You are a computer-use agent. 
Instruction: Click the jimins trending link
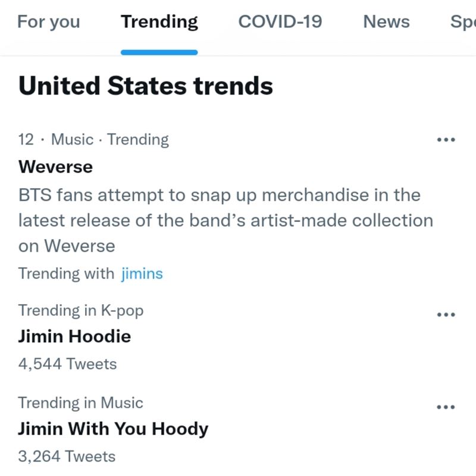coord(142,274)
